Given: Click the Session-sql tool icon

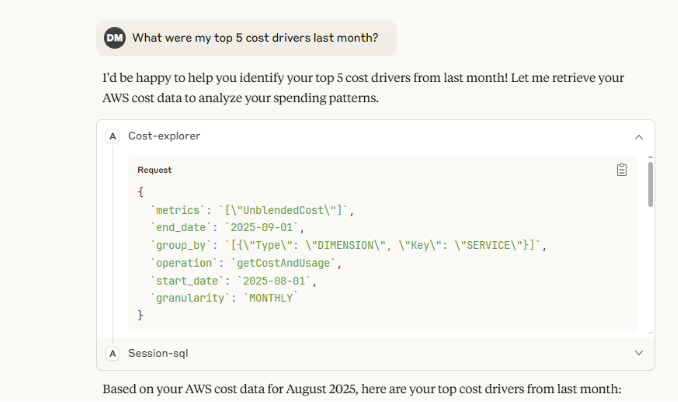Looking at the screenshot, I should coord(113,353).
